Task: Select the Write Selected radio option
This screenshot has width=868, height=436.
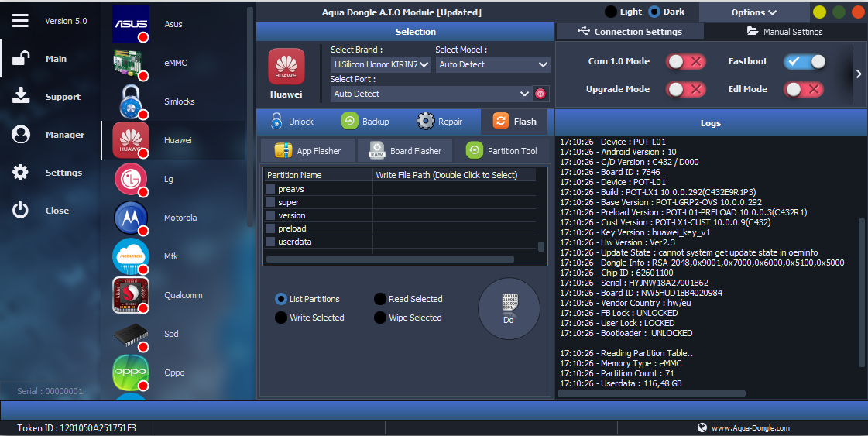Action: (x=280, y=318)
